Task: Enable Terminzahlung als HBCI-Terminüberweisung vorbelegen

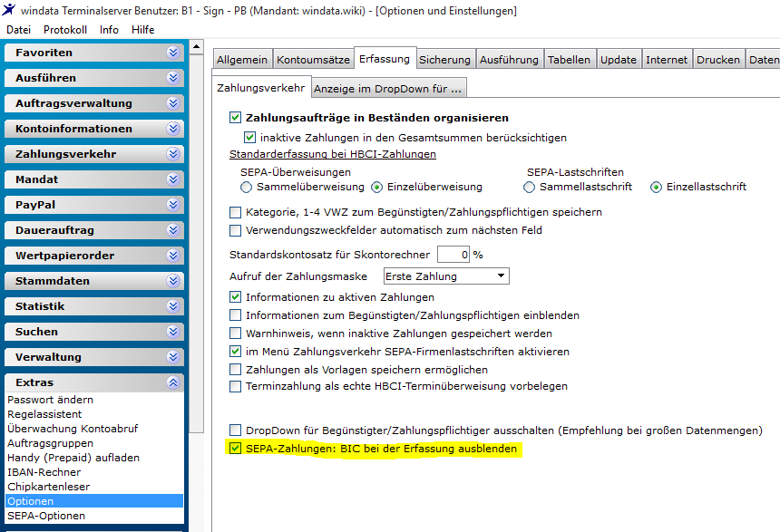Action: pyautogui.click(x=235, y=386)
